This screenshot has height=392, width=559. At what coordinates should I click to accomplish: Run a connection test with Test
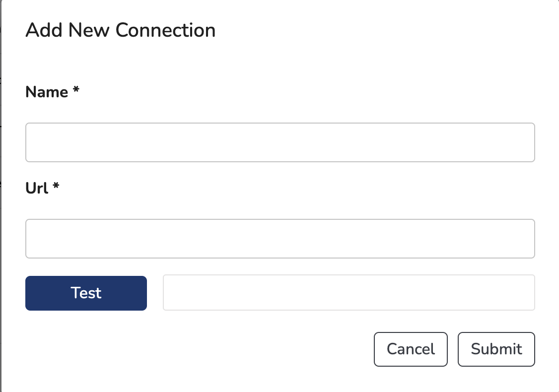coord(86,293)
